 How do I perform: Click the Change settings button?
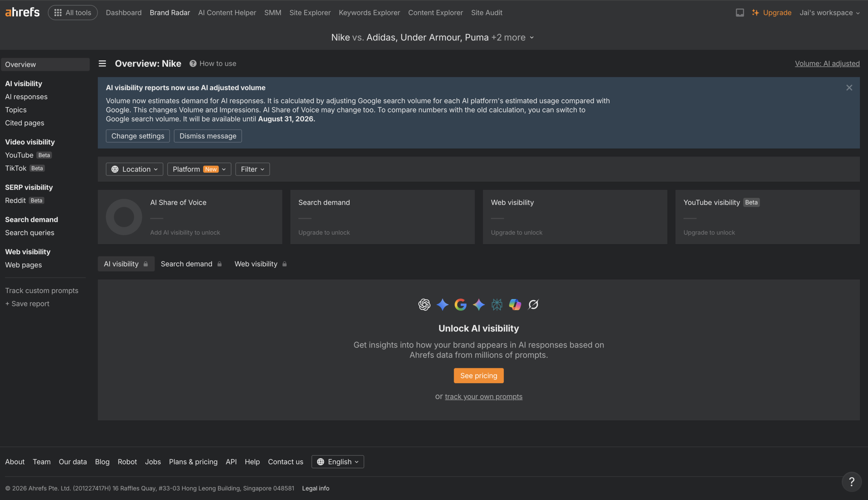138,136
